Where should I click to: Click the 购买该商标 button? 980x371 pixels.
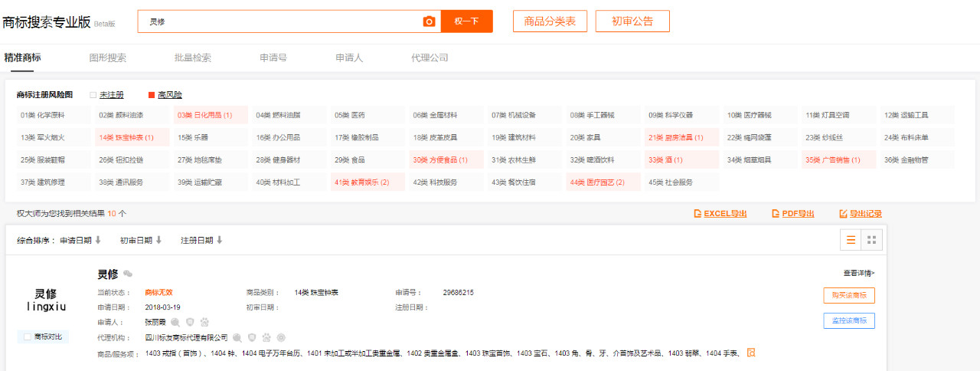click(849, 296)
